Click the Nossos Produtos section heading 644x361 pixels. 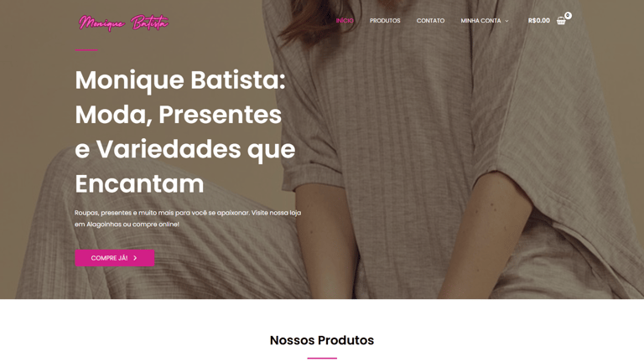[322, 340]
